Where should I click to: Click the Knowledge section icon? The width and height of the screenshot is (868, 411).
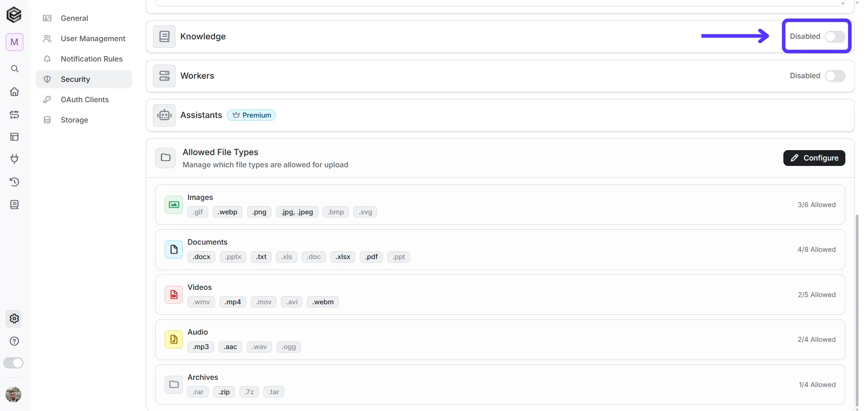164,37
